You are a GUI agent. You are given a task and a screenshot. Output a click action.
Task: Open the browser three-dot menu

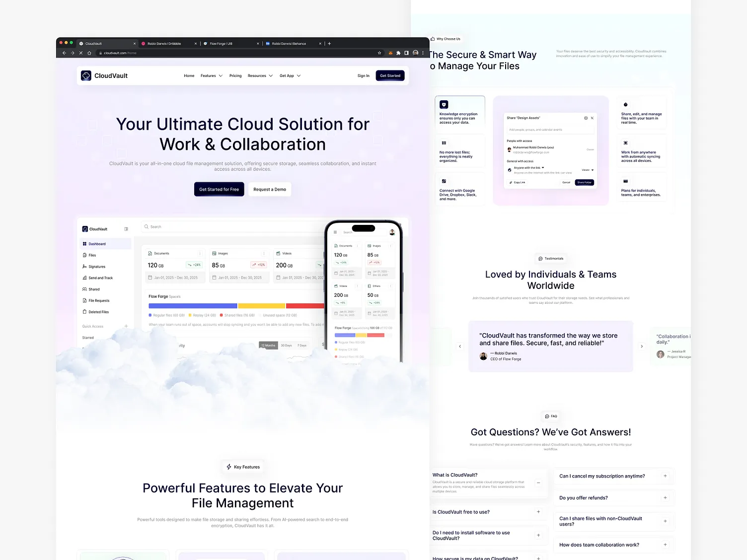pos(423,53)
